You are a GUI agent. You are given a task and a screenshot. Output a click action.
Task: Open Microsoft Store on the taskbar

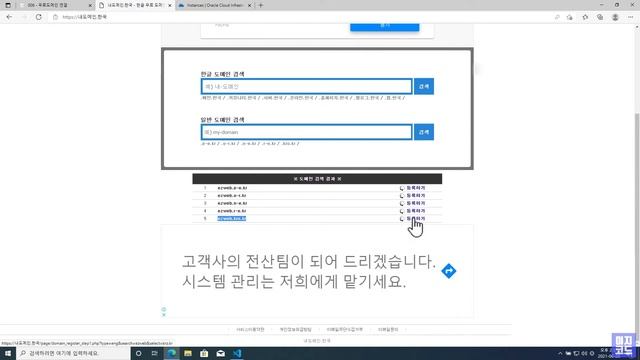[x=204, y=353]
